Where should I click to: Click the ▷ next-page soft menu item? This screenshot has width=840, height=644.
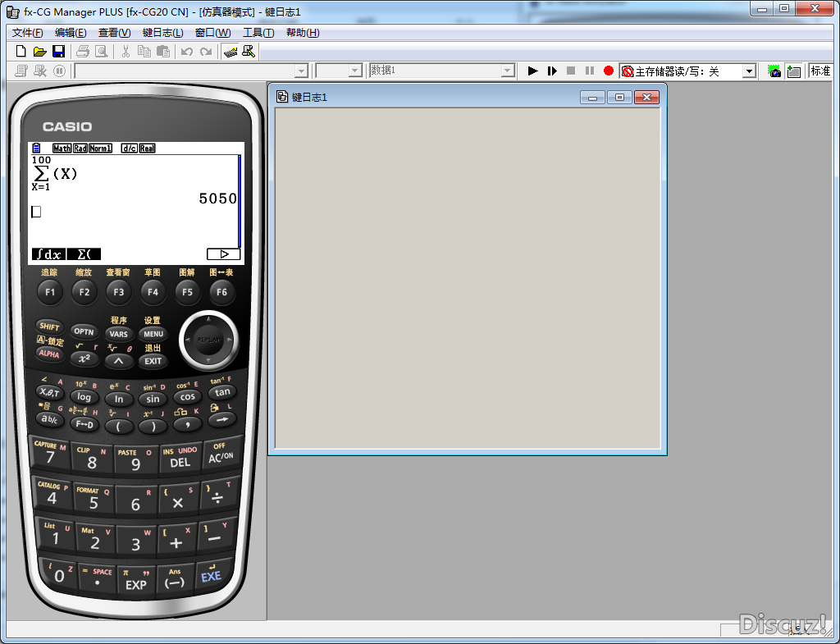point(223,254)
